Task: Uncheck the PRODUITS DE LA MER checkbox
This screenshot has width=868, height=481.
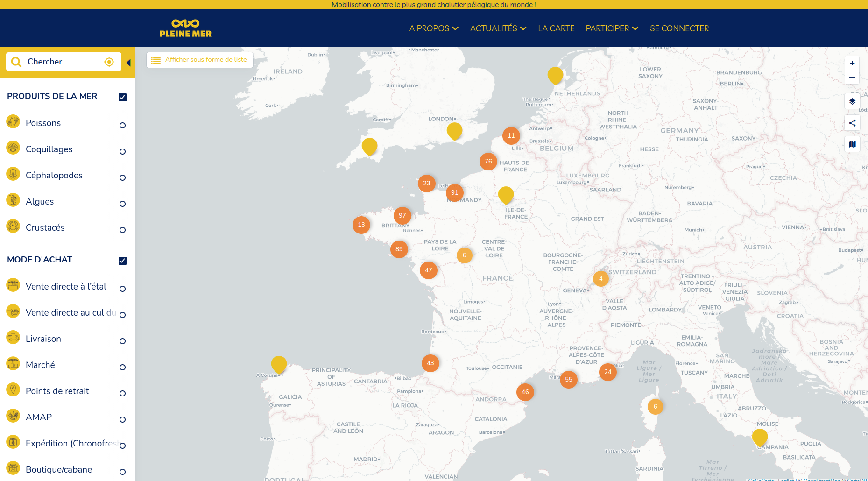Action: click(122, 97)
